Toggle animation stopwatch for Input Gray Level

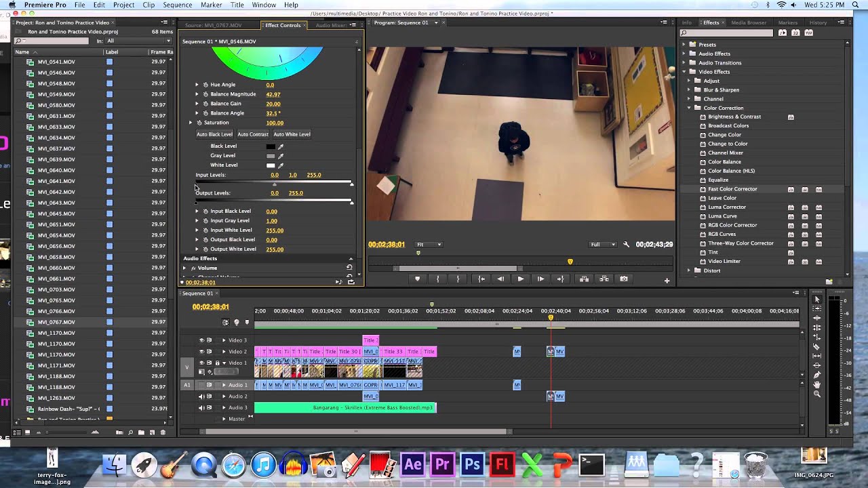pyautogui.click(x=205, y=221)
